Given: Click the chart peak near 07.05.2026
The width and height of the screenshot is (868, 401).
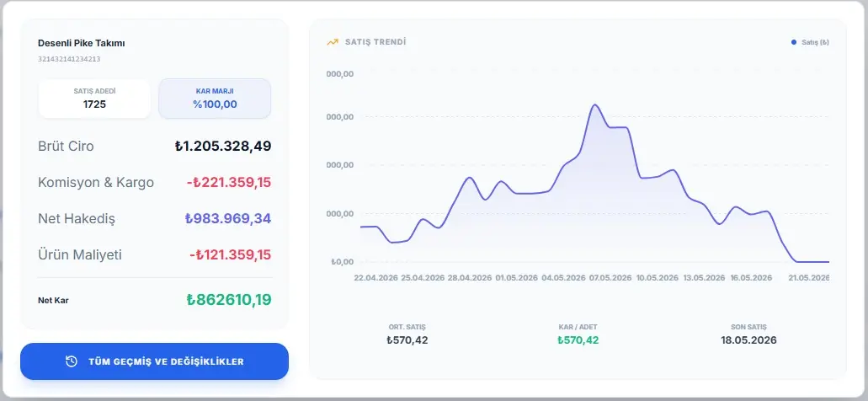Looking at the screenshot, I should coord(595,104).
